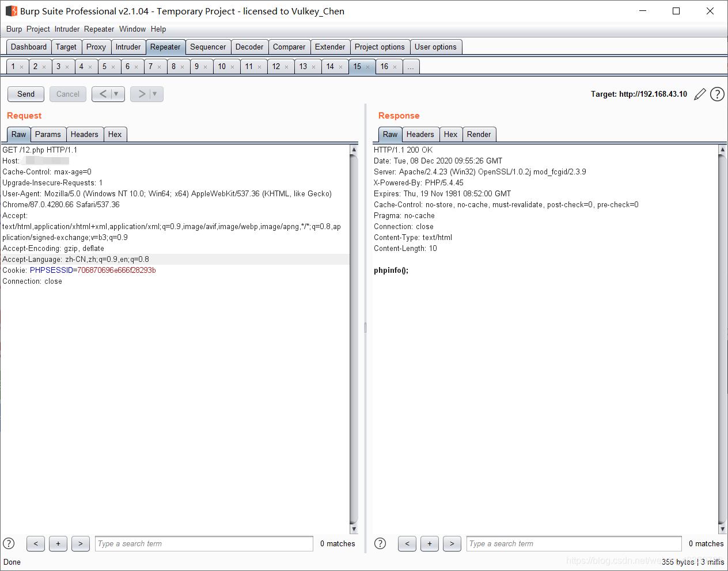728x571 pixels.
Task: Select response Raw view
Action: (390, 135)
